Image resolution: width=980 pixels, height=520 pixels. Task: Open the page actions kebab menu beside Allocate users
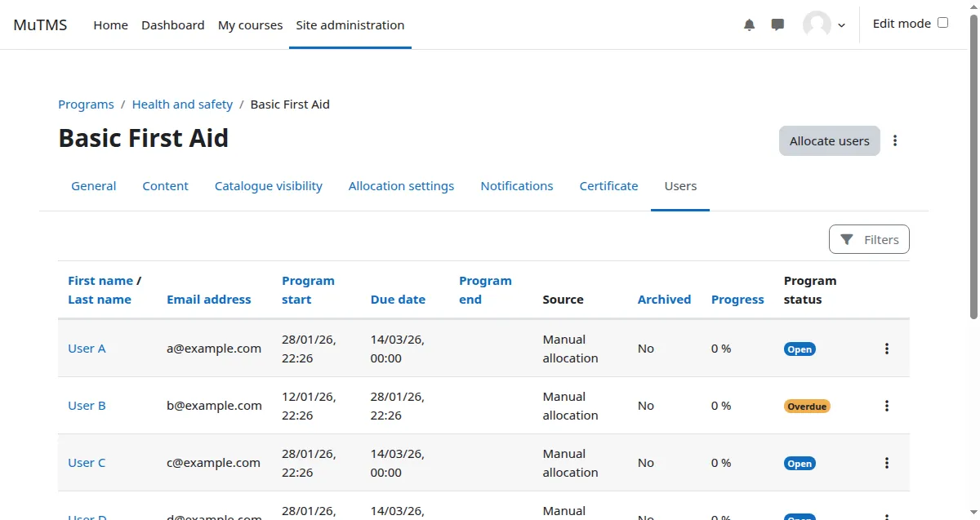point(895,140)
